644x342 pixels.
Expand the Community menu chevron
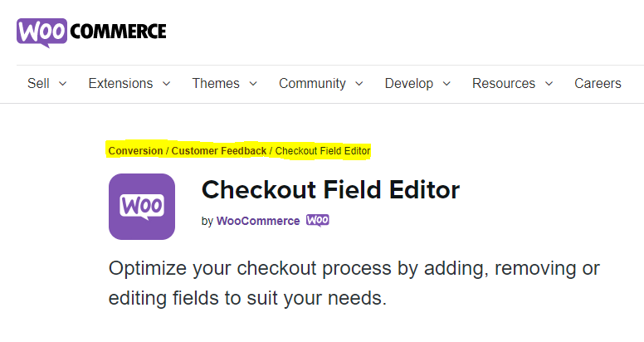click(359, 84)
